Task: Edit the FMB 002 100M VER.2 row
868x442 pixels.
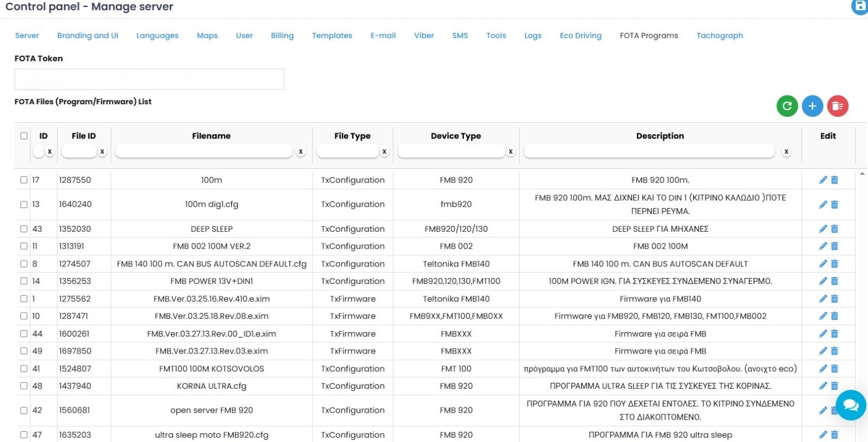Action: 823,247
